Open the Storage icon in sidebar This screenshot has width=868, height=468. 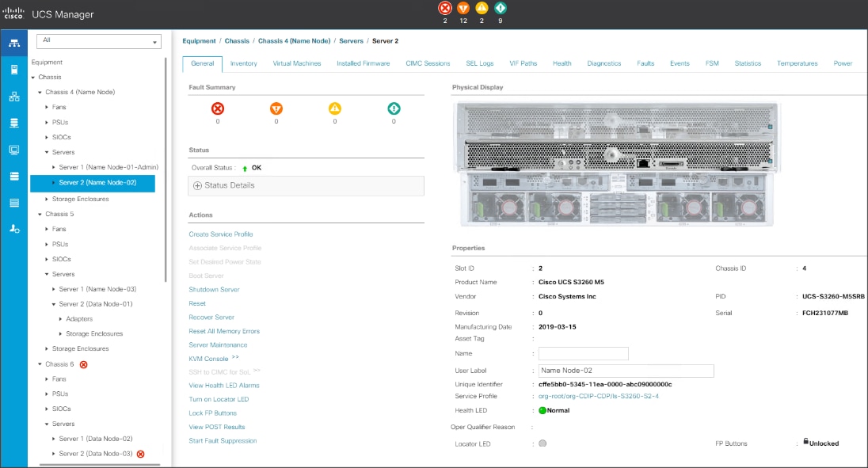[x=14, y=177]
